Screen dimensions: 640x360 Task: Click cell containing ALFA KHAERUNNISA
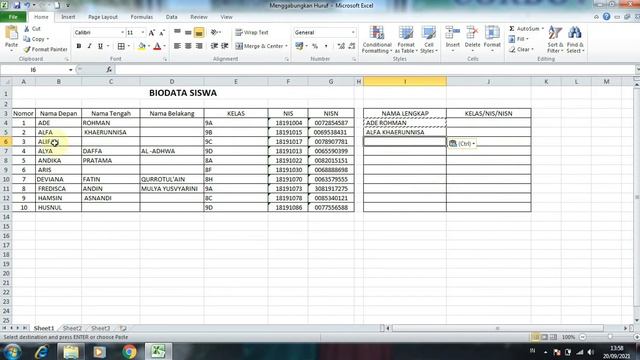pyautogui.click(x=405, y=132)
